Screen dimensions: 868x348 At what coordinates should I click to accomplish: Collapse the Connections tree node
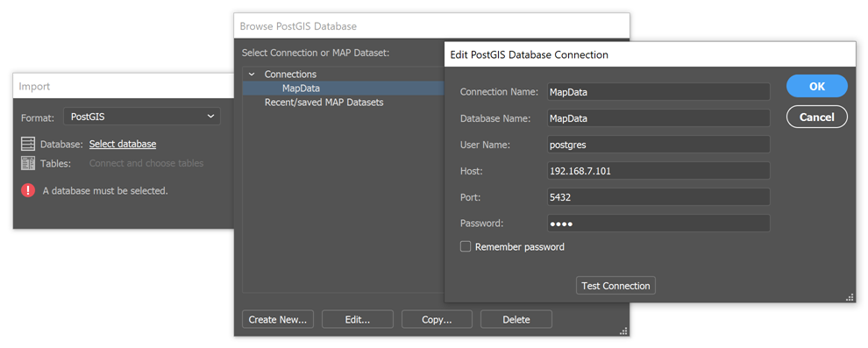tap(252, 75)
